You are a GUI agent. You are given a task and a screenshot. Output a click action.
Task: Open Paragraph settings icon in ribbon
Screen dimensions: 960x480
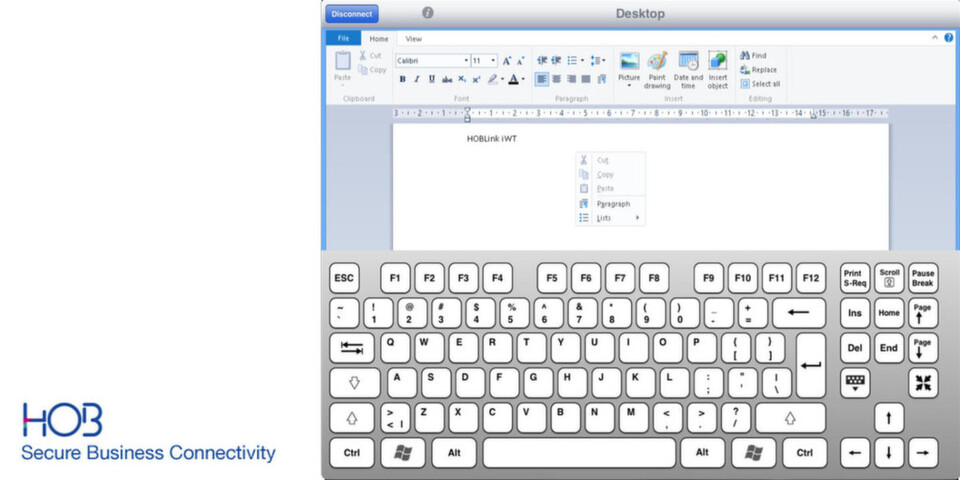coord(601,79)
